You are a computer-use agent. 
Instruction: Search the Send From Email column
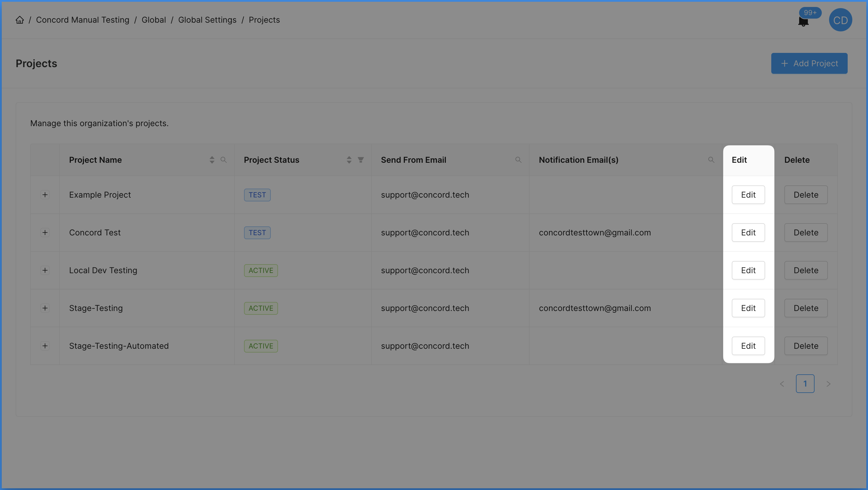pyautogui.click(x=518, y=160)
